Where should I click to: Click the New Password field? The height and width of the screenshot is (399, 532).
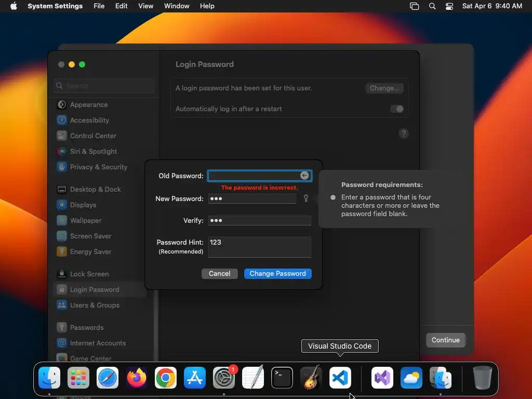(x=252, y=198)
